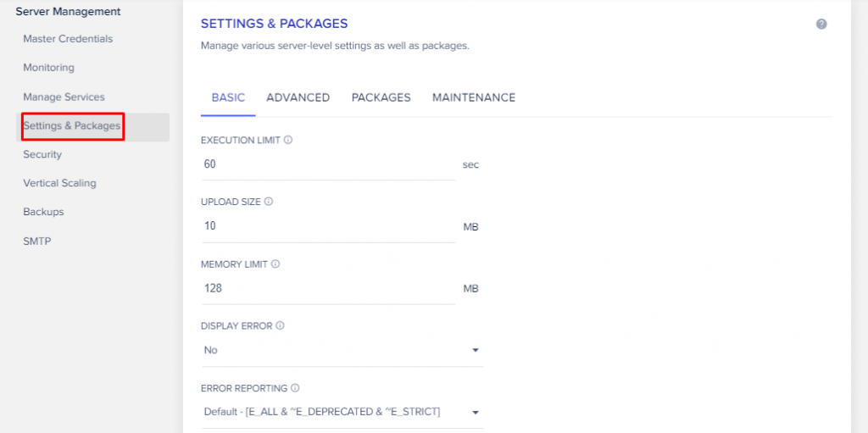
Task: Switch to the Advanced tab
Action: point(298,97)
